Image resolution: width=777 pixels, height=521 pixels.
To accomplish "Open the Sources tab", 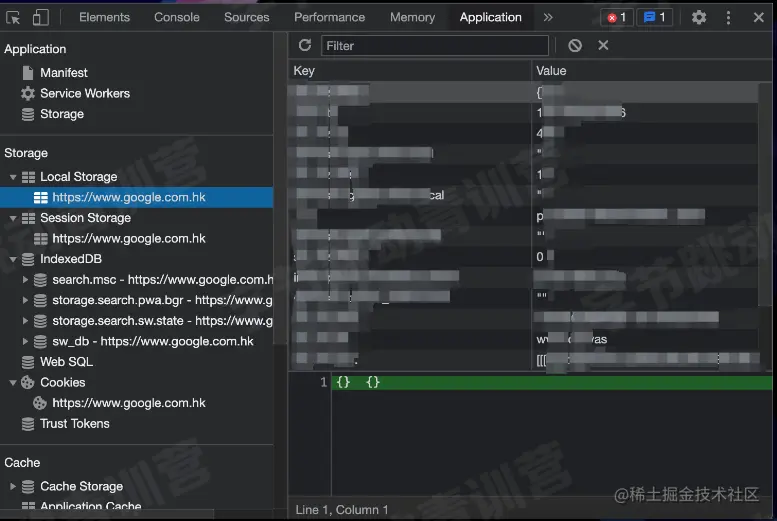I will tap(246, 17).
